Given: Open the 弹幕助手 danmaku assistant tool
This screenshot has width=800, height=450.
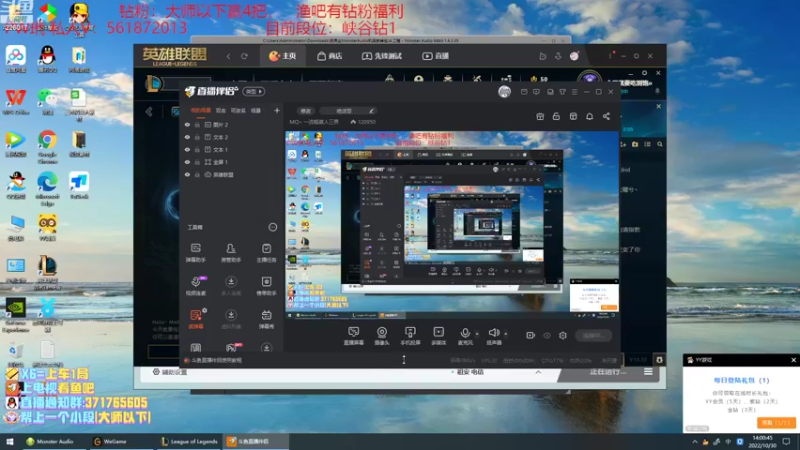Looking at the screenshot, I should click(x=195, y=253).
